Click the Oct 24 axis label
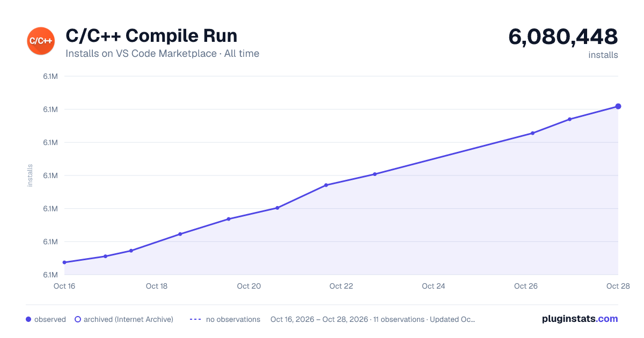The image size is (644, 338). (434, 286)
